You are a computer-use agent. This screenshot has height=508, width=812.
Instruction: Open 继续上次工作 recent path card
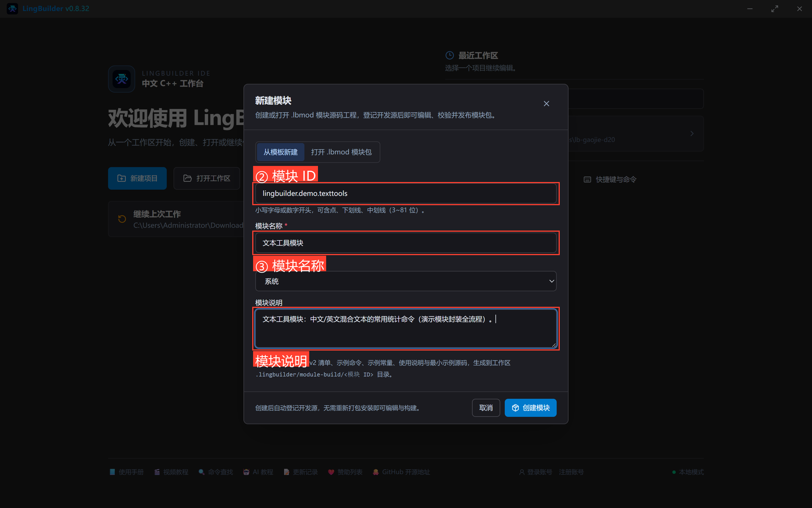[176, 219]
